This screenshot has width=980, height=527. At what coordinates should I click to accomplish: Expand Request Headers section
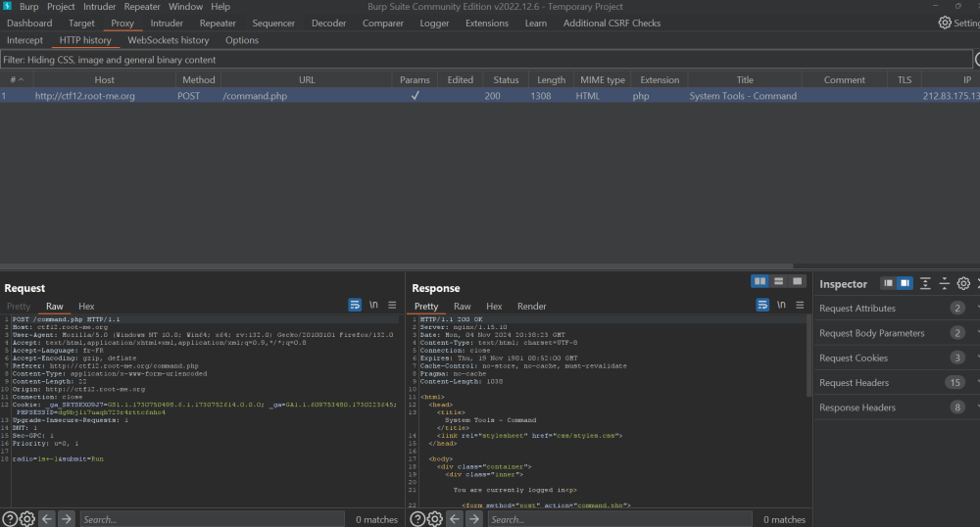[897, 383]
